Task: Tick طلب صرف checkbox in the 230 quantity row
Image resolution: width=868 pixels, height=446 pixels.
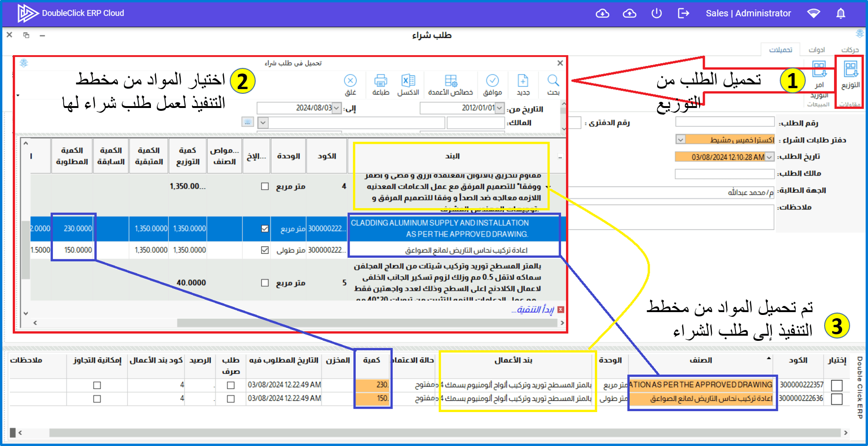Action: pos(231,385)
